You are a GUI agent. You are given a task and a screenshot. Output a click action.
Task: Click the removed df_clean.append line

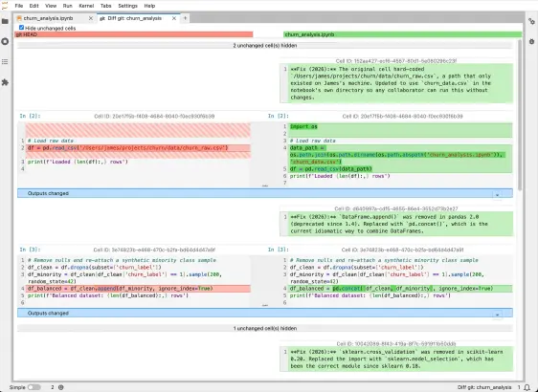pos(139,288)
